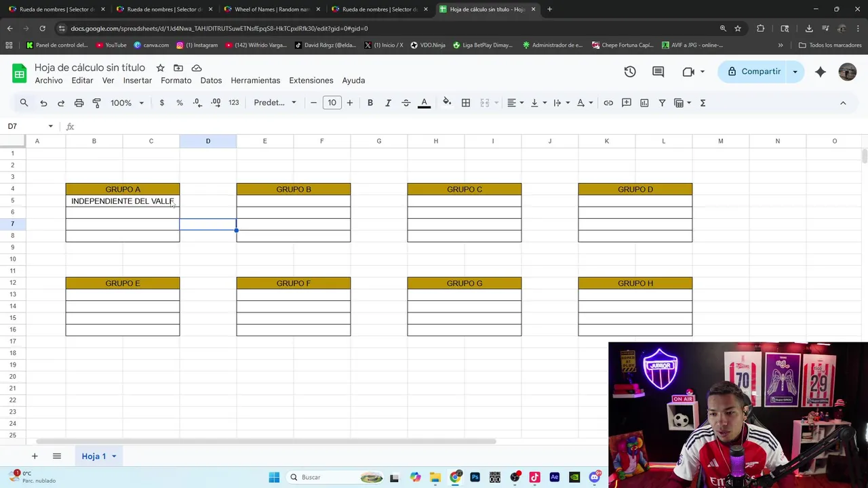The image size is (868, 488).
Task: Format selection as currency
Action: coord(161,103)
